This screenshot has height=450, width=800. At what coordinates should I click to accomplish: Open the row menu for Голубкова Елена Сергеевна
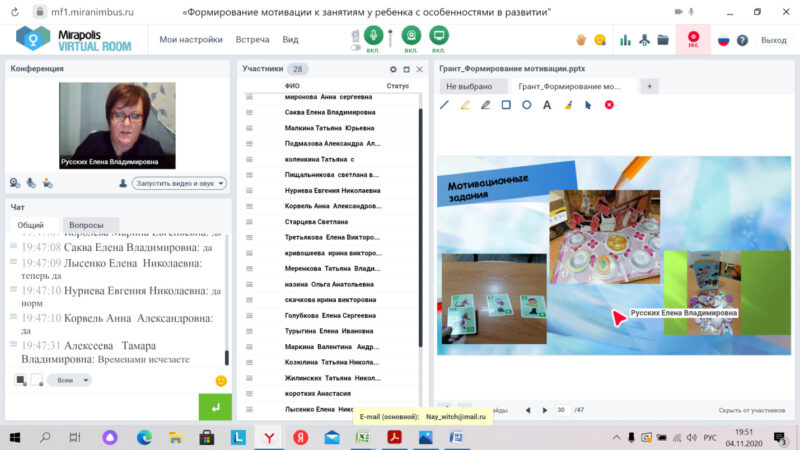click(249, 315)
